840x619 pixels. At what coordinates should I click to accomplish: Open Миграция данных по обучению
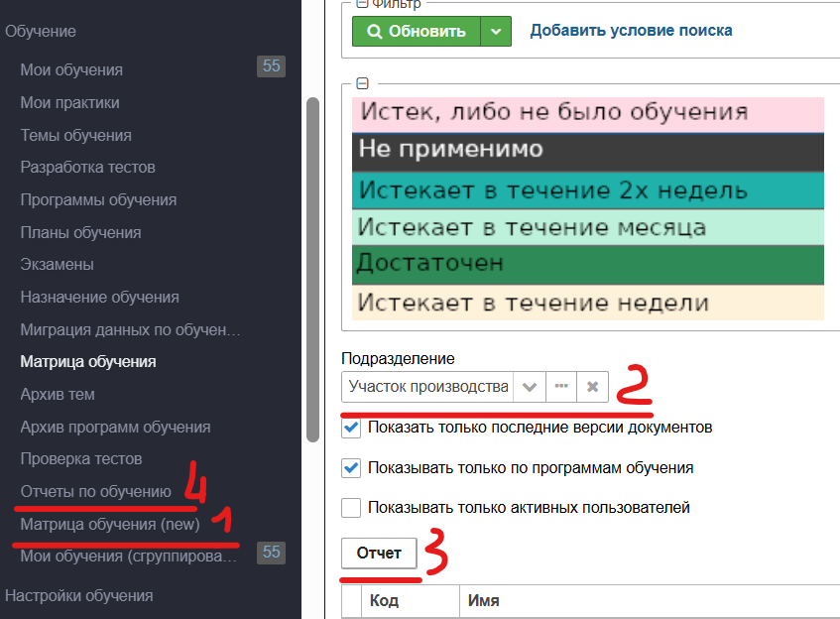click(130, 329)
